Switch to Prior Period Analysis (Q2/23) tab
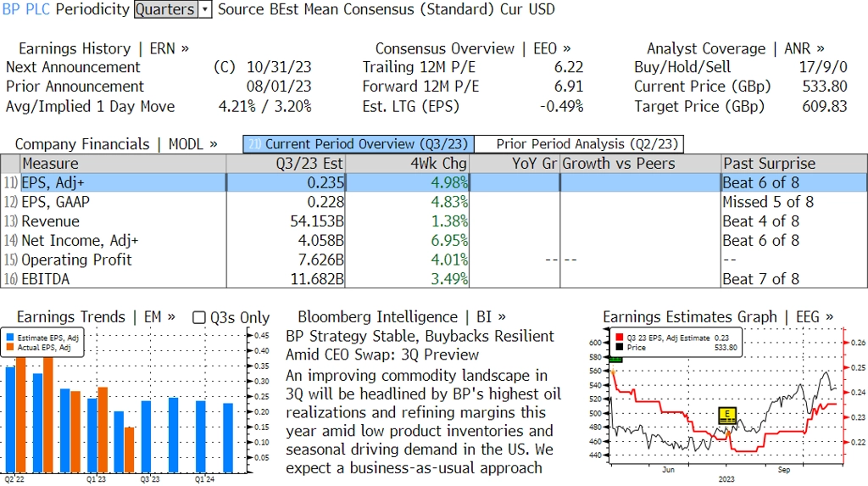The width and height of the screenshot is (868, 486). click(580, 144)
